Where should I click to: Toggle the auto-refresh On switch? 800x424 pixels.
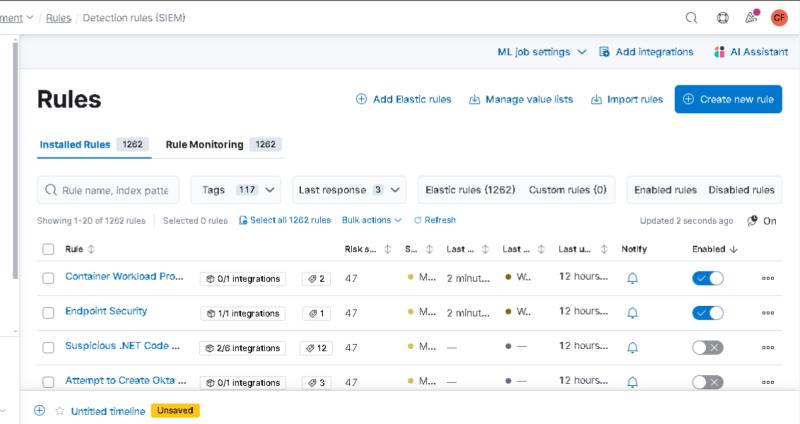coord(752,221)
